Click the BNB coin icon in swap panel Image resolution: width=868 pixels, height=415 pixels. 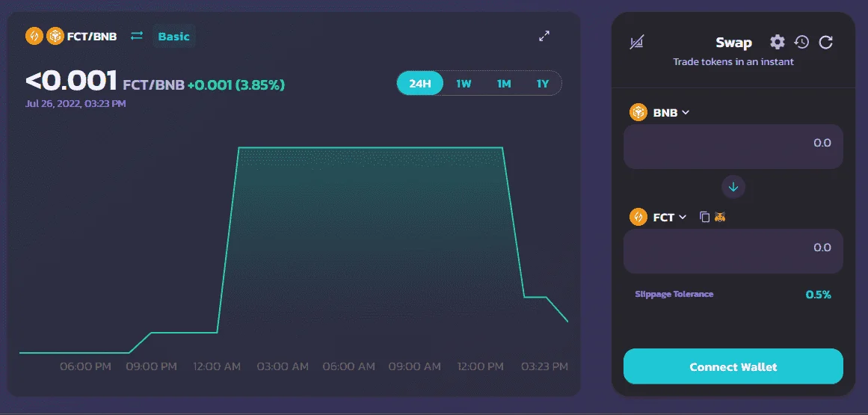(x=638, y=112)
